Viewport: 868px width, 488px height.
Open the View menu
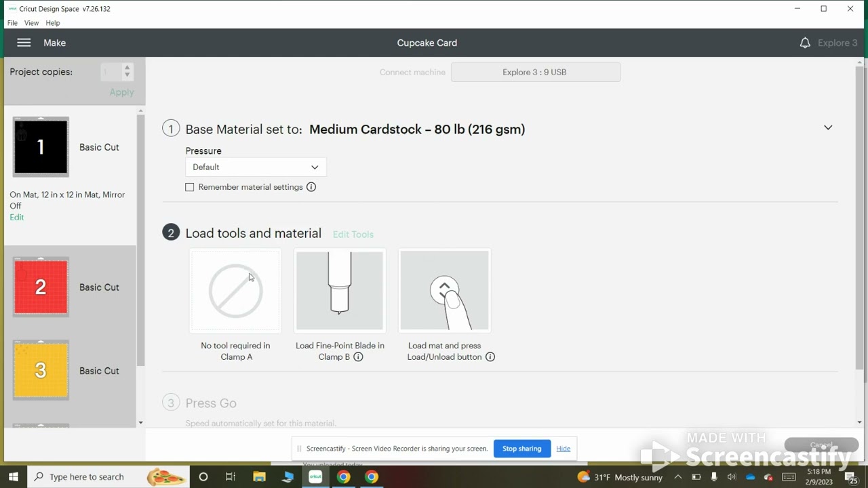[31, 23]
